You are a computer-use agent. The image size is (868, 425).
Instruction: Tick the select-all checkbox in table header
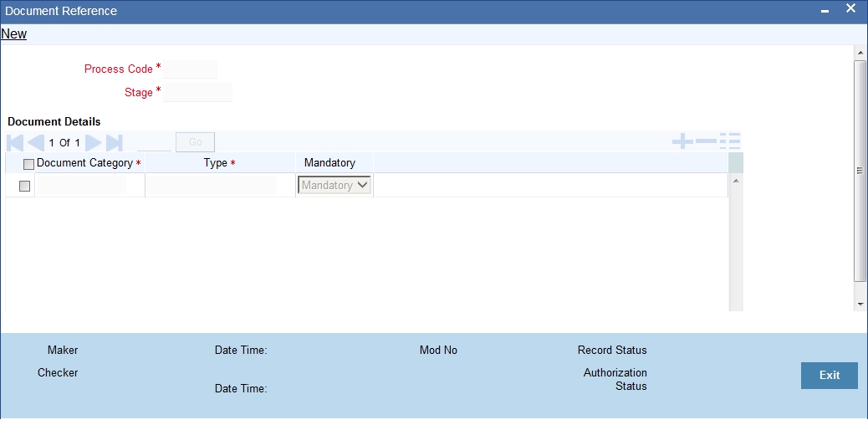(28, 164)
